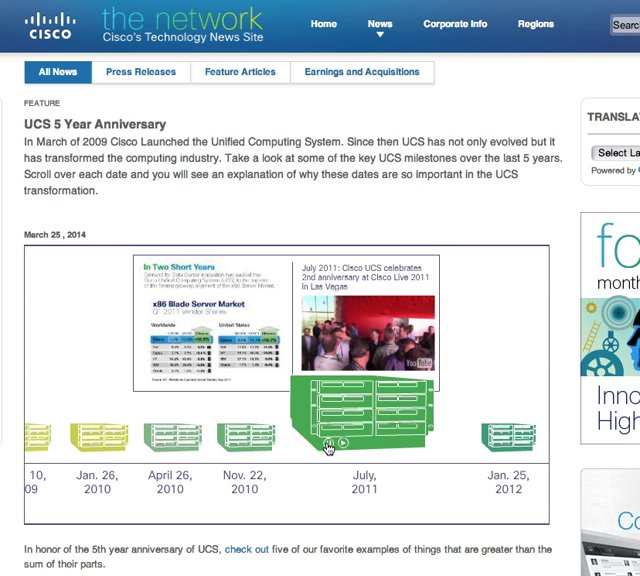This screenshot has width=640, height=576.
Task: Click the 'In Two Short Years' heading
Action: click(x=179, y=267)
